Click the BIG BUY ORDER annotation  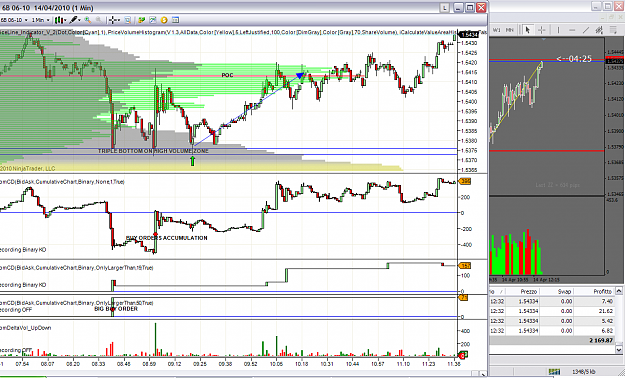pos(116,309)
